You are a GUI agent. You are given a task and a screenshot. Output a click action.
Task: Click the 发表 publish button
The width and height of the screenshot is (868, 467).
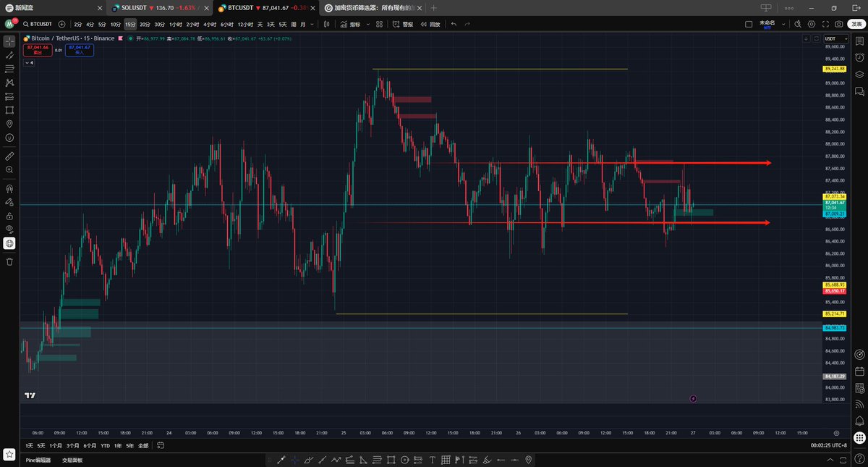tap(856, 24)
